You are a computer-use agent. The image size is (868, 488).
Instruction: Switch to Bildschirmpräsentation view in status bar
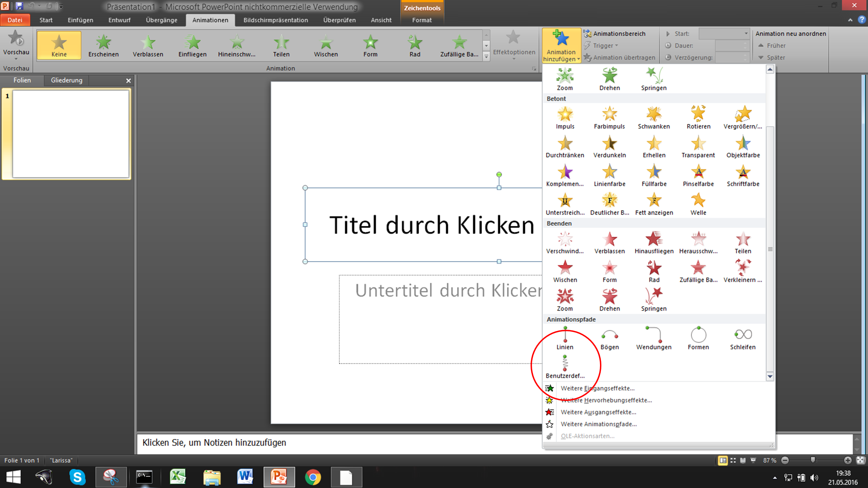(x=753, y=460)
